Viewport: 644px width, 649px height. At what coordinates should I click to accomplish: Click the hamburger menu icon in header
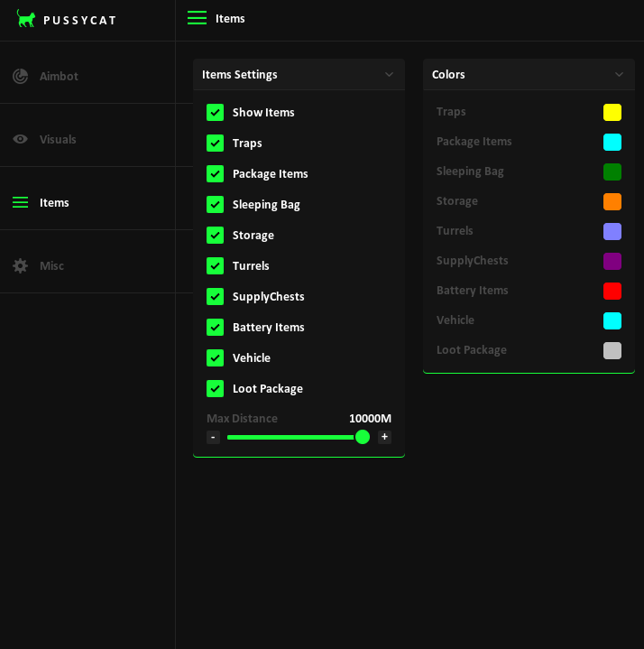[x=197, y=18]
